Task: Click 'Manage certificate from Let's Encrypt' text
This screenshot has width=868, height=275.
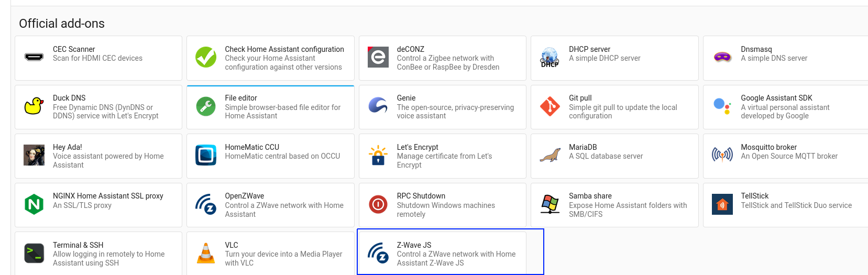Action: tap(444, 160)
